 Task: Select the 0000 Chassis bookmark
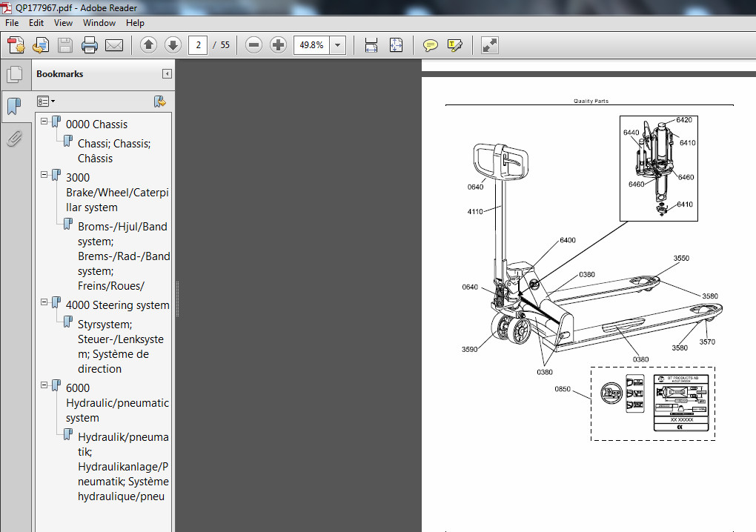(x=96, y=124)
